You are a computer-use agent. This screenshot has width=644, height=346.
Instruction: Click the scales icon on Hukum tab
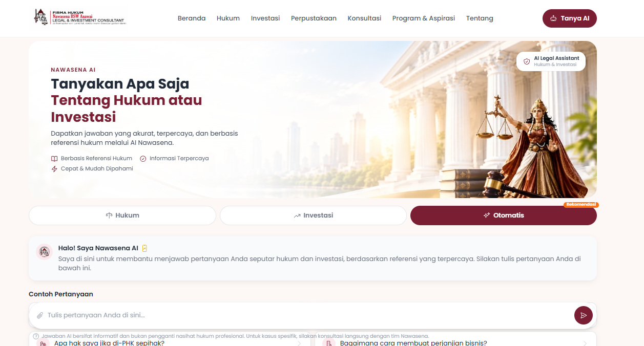tap(109, 215)
